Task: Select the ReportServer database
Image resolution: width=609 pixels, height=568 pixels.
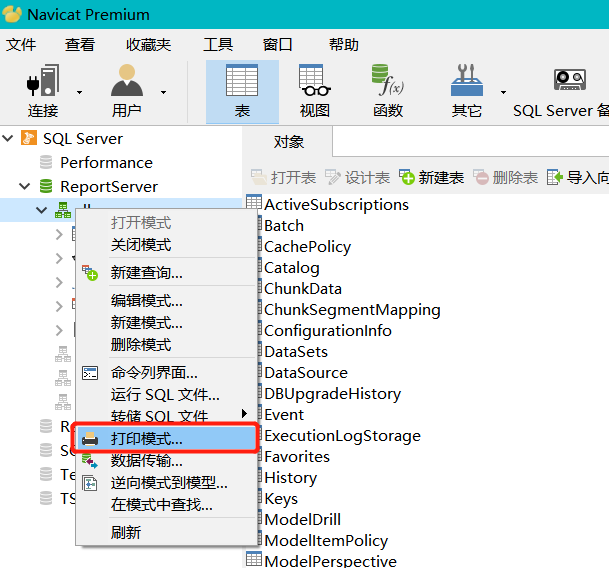Action: point(109,187)
